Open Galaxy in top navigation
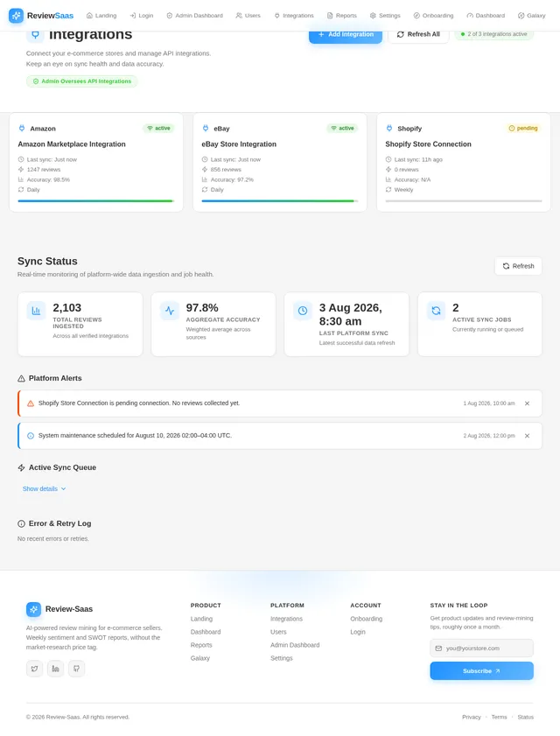The image size is (560, 736). point(532,16)
